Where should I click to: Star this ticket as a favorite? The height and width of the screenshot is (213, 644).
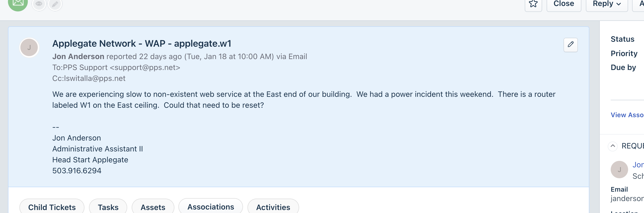(533, 4)
